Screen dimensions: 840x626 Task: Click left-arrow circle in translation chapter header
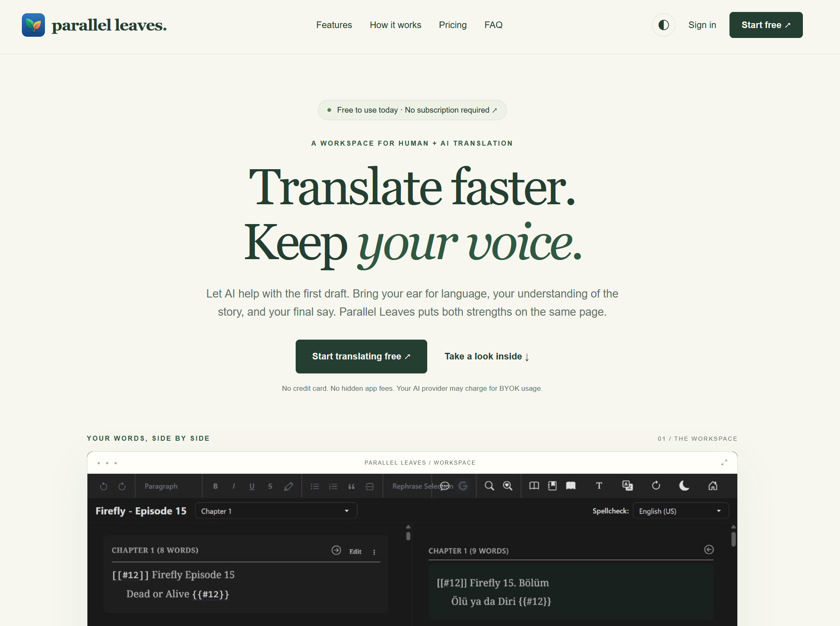click(x=709, y=550)
